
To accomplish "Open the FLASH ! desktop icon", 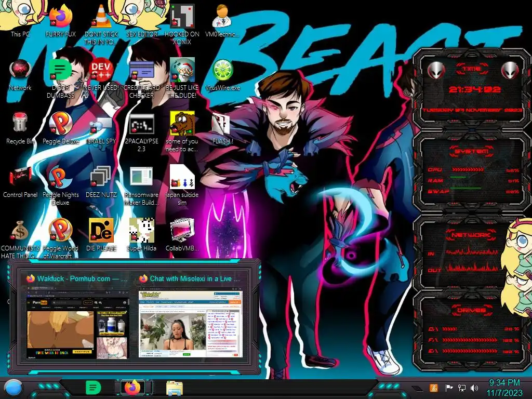I will tap(222, 129).
